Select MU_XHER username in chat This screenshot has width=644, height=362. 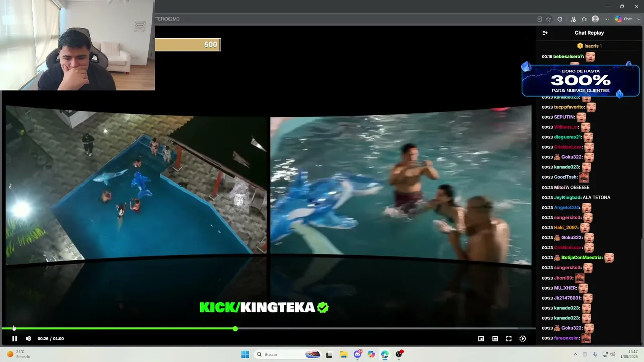[566, 288]
